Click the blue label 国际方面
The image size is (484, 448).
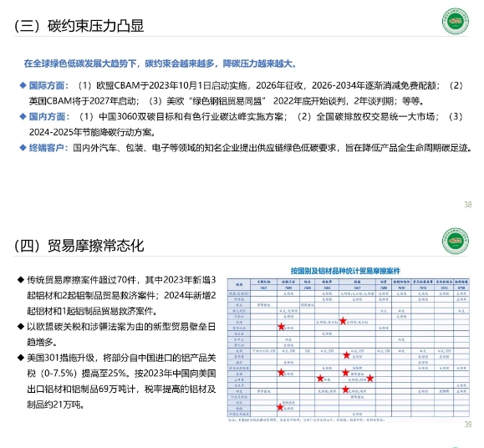click(48, 85)
